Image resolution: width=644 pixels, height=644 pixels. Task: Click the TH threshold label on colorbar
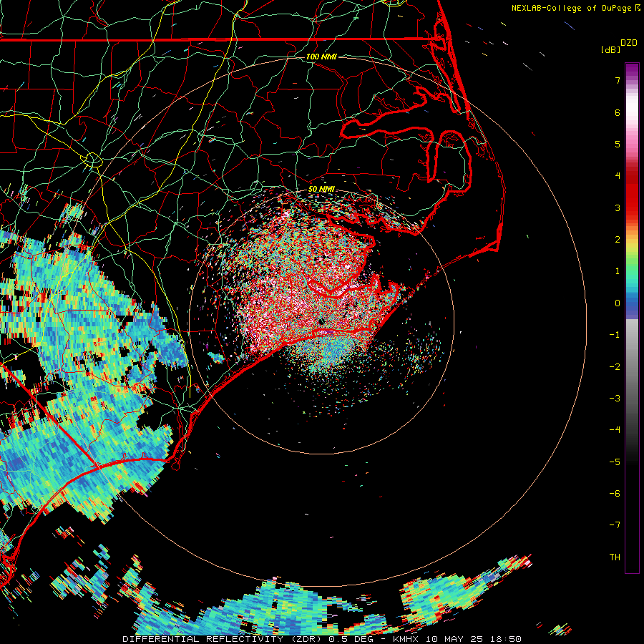615,557
